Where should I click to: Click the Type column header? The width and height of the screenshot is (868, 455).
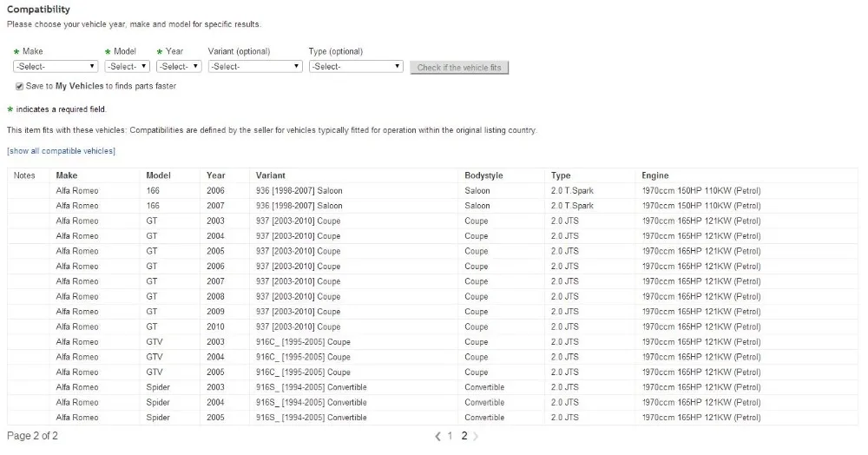561,175
